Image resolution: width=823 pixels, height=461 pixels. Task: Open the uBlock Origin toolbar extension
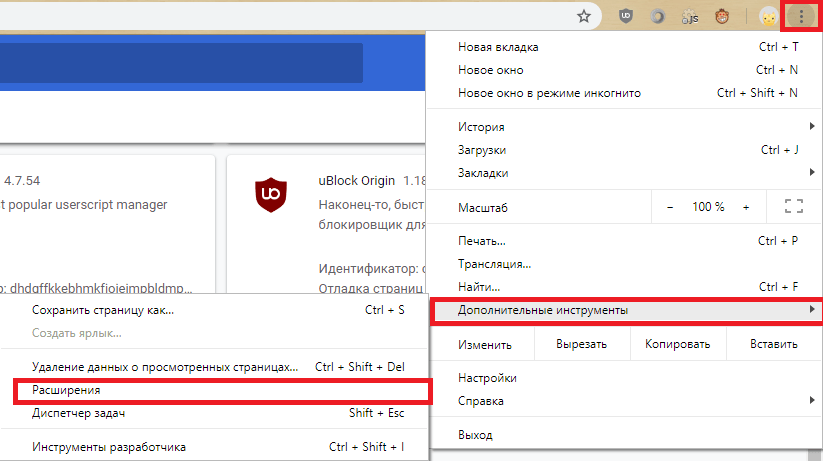626,16
